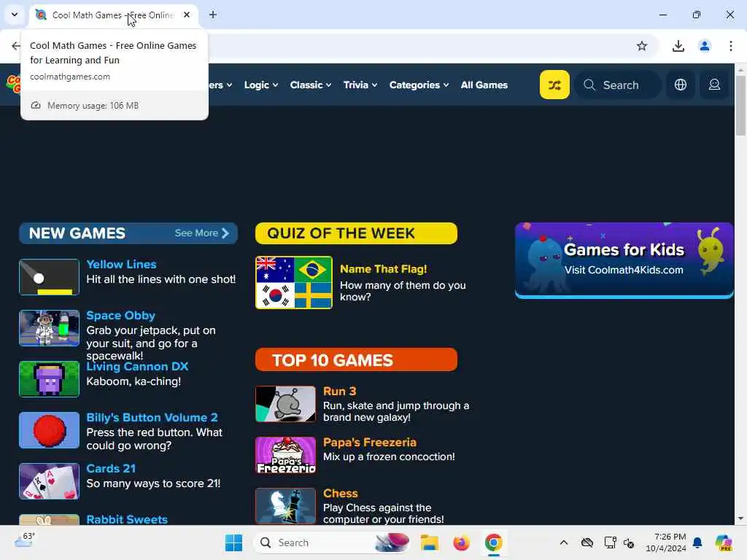Open Run 3 thumbnail
This screenshot has width=747, height=560.
pyautogui.click(x=285, y=404)
